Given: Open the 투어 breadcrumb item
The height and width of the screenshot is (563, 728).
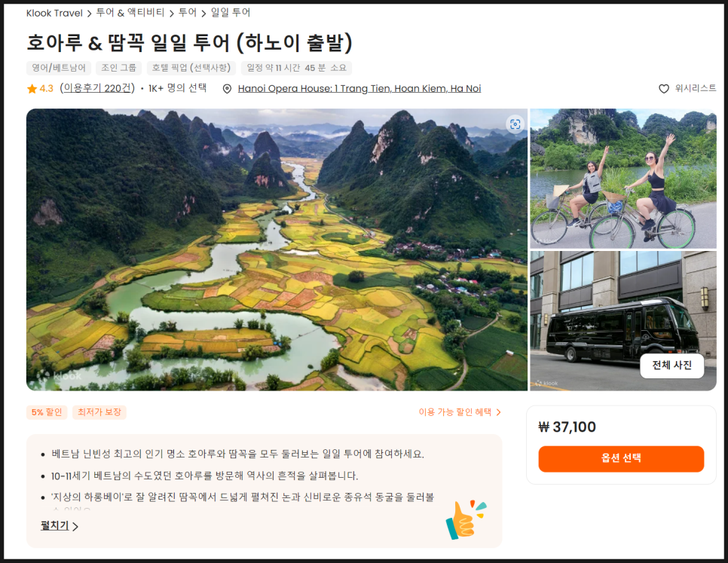Looking at the screenshot, I should coord(188,13).
